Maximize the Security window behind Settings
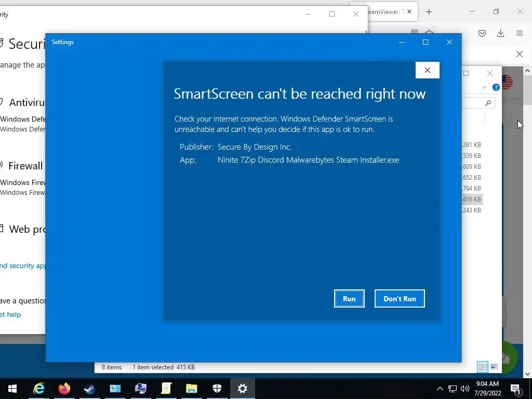This screenshot has width=532, height=399. [x=332, y=14]
